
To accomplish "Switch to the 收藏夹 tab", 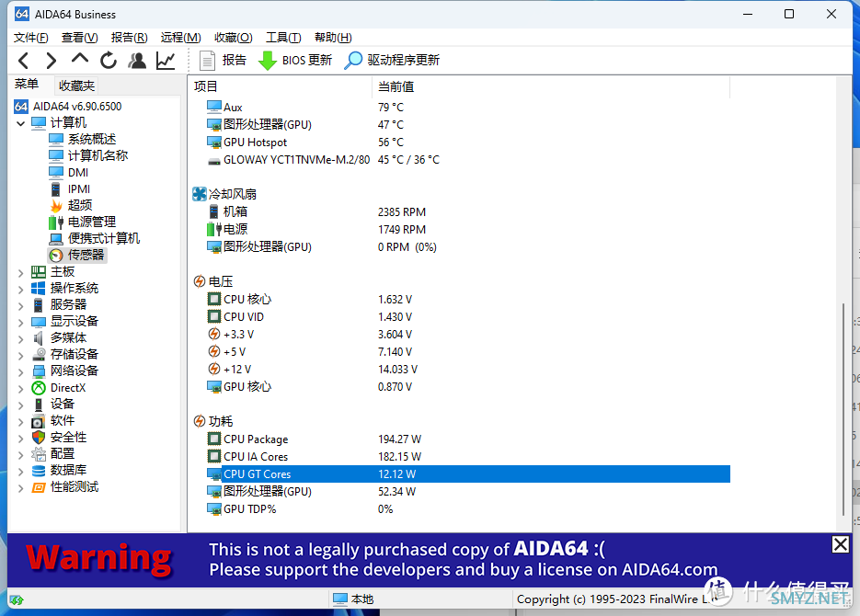I will pyautogui.click(x=76, y=86).
